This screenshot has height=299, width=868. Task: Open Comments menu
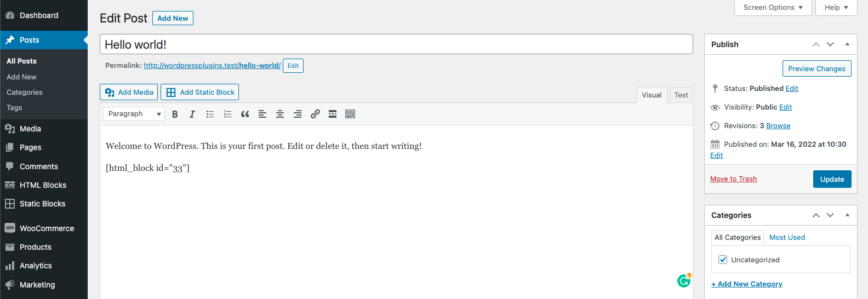pyautogui.click(x=44, y=166)
